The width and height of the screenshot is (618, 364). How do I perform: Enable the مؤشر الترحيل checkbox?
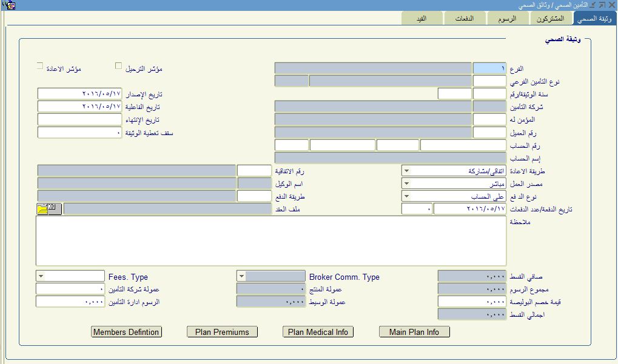click(119, 65)
